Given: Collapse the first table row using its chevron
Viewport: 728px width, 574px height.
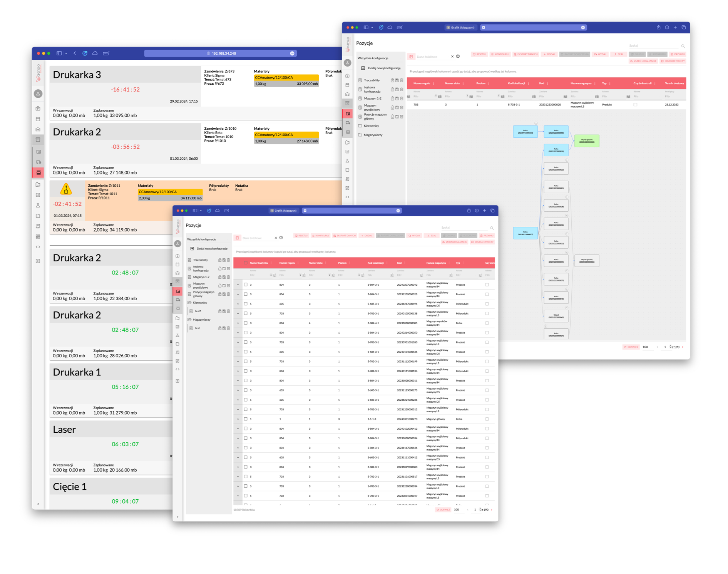Looking at the screenshot, I should point(238,284).
